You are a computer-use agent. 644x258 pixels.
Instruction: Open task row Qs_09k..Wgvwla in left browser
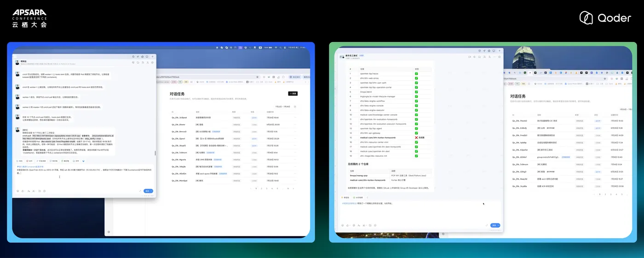(235, 159)
